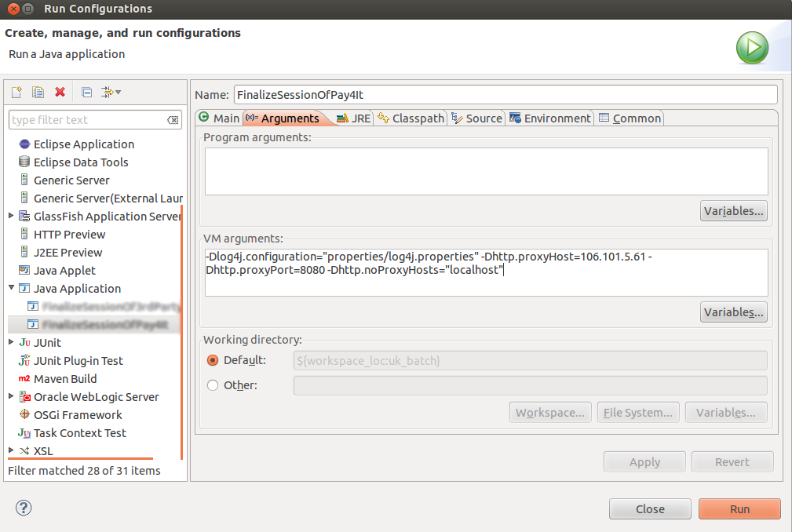Select JUnit Plug-in Test entry

78,361
